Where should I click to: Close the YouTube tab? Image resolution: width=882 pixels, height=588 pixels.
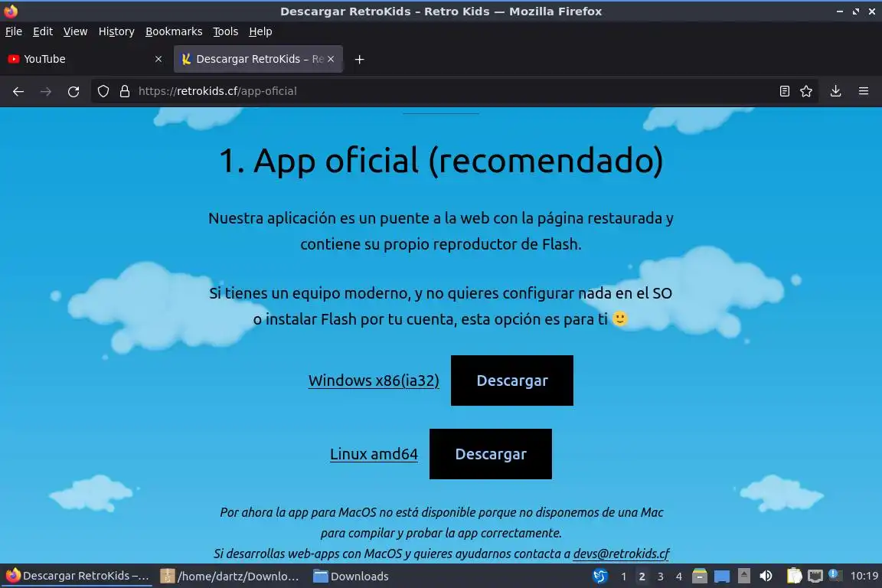click(x=158, y=59)
